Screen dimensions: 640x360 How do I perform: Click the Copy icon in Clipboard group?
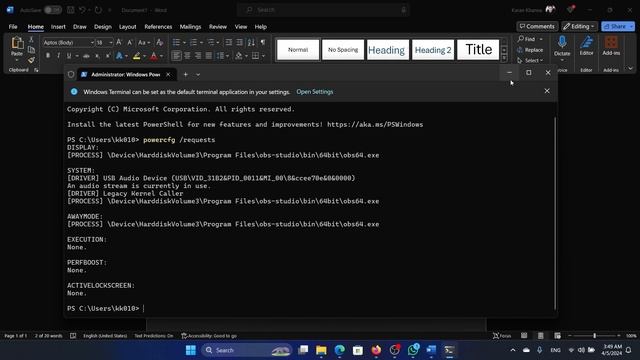(x=31, y=50)
